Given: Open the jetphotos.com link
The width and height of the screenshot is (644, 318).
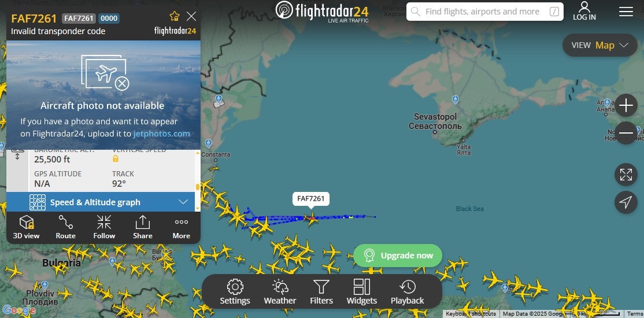Looking at the screenshot, I should click(161, 134).
